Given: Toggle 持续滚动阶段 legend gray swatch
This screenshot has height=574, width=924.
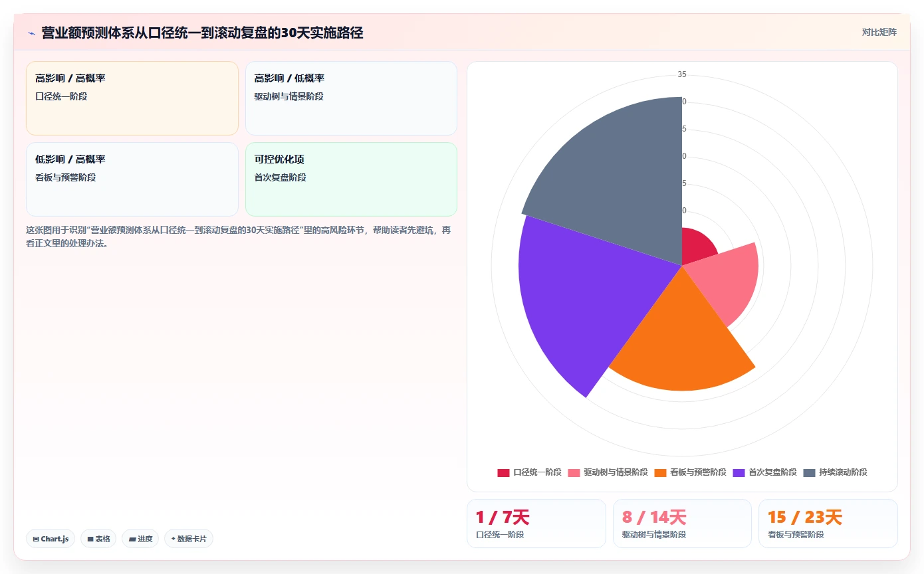Looking at the screenshot, I should coord(809,472).
